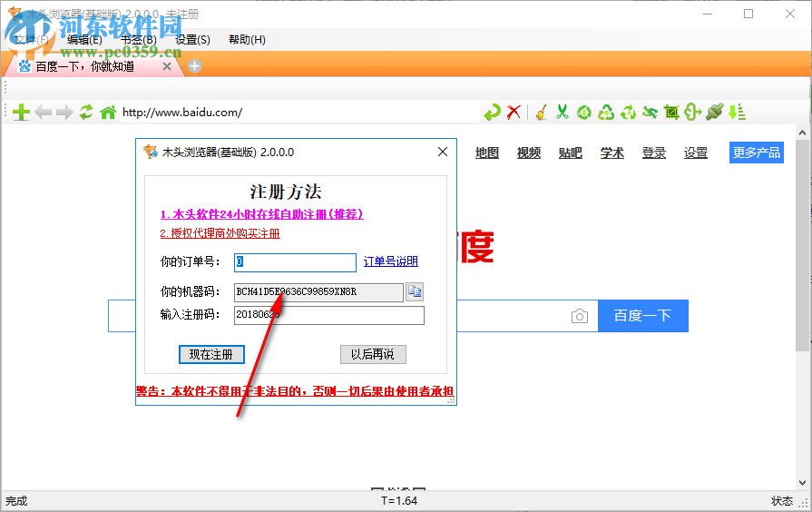Click the T=1.64 status bar text
Viewport: 812px width, 512px height.
[x=399, y=500]
